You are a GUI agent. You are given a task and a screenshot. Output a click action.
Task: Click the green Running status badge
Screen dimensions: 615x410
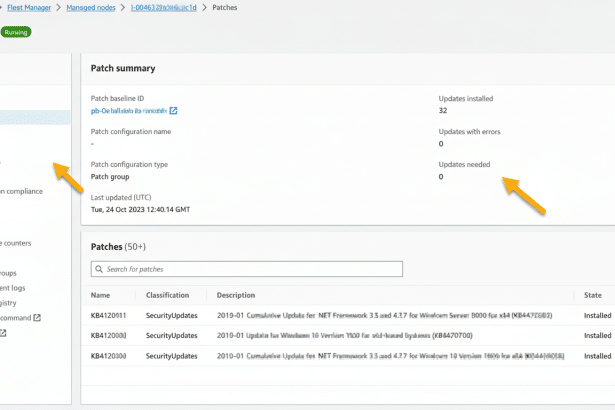tap(16, 32)
